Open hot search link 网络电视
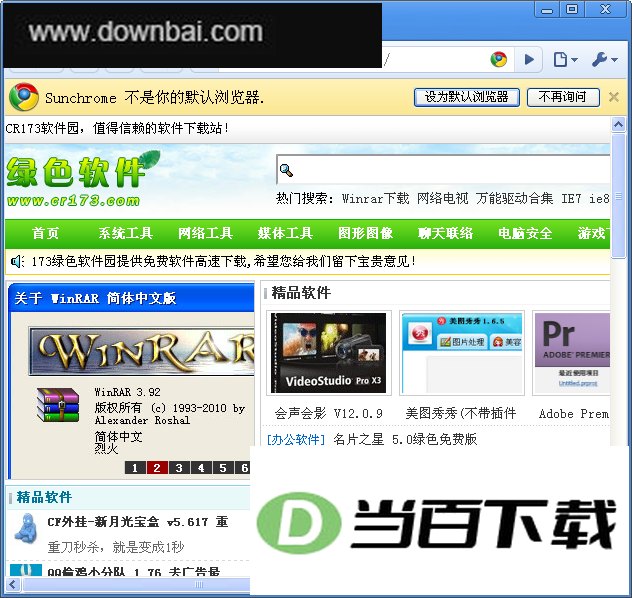This screenshot has height=598, width=632. (443, 199)
